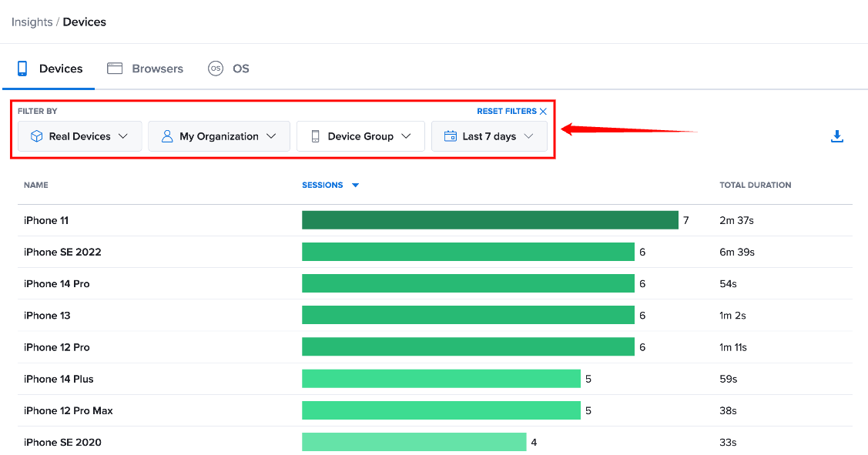Click the iPhone 12 Pro Max sessions bar
The width and height of the screenshot is (868, 455).
[x=441, y=410]
